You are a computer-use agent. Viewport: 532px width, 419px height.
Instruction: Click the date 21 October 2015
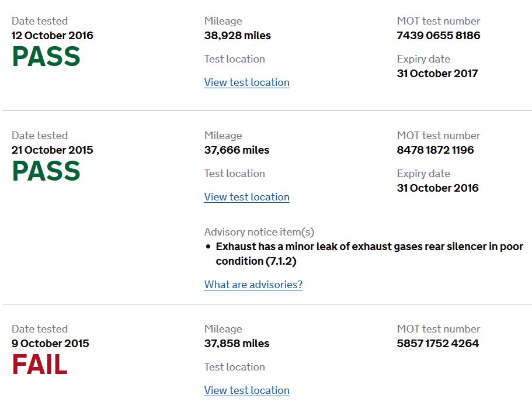pyautogui.click(x=52, y=150)
